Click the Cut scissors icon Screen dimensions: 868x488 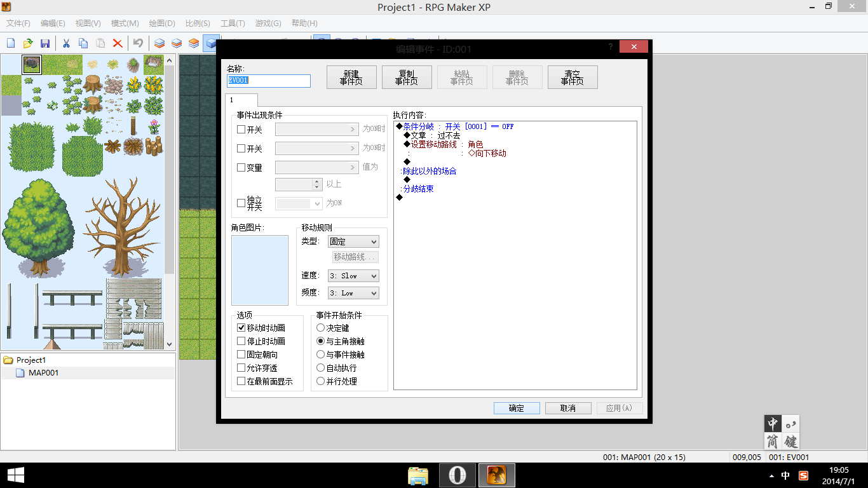[66, 43]
